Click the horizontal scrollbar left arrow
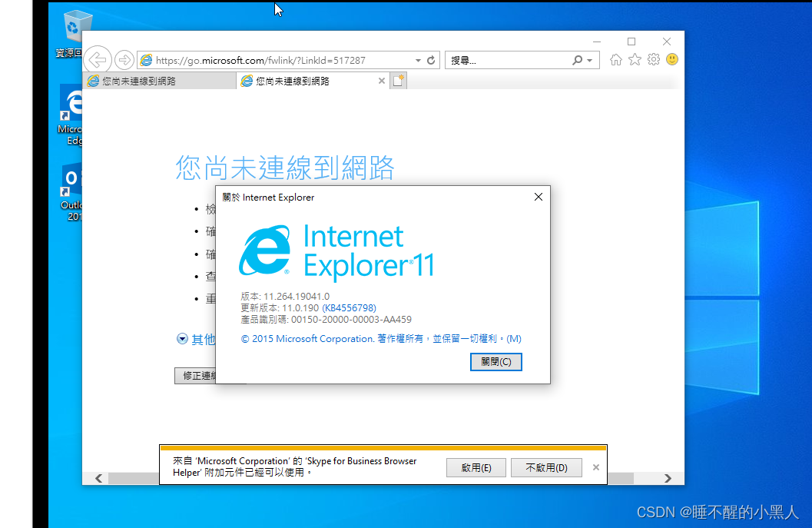Viewport: 812px width, 528px height. 98,478
